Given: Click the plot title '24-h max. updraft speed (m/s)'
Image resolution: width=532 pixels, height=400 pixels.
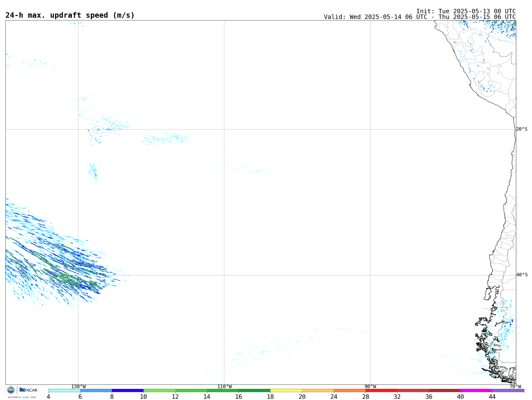Looking at the screenshot, I should (70, 15).
